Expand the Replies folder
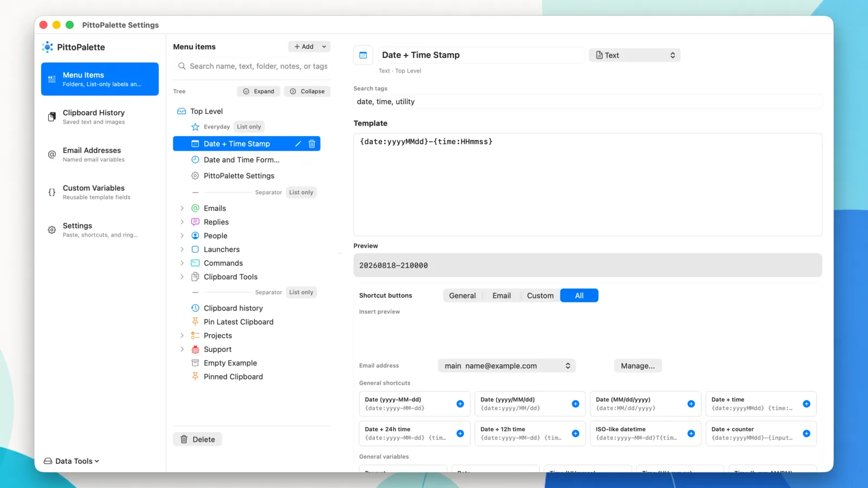 tap(182, 222)
